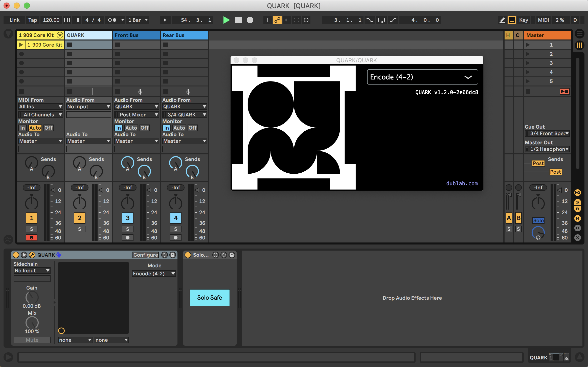Click the 120.00 tempo field

pos(51,20)
